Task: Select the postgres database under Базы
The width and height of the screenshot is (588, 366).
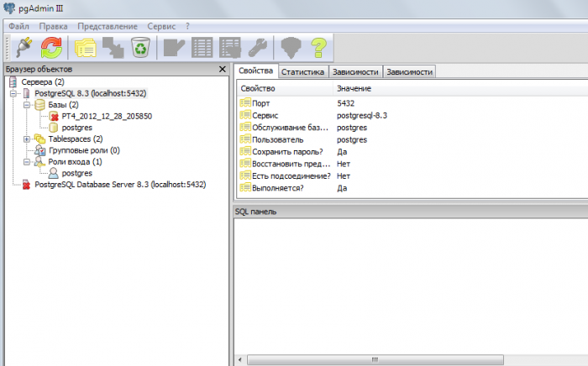Action: coord(77,128)
